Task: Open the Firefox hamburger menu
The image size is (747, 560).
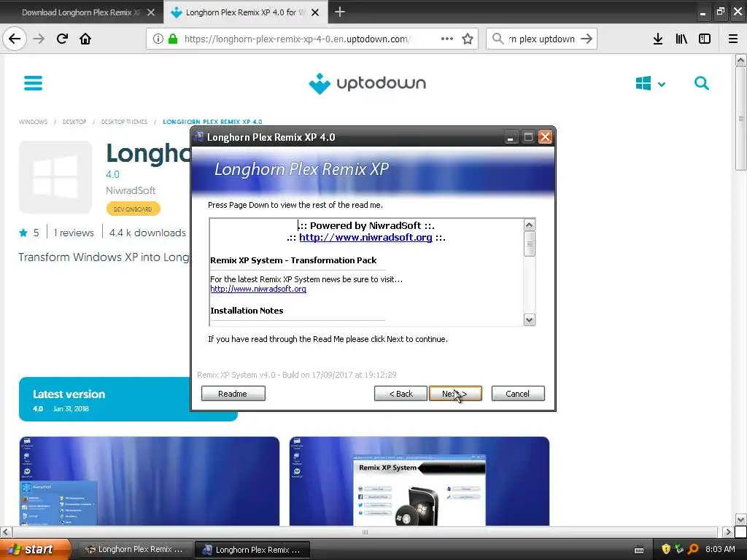Action: [x=733, y=39]
